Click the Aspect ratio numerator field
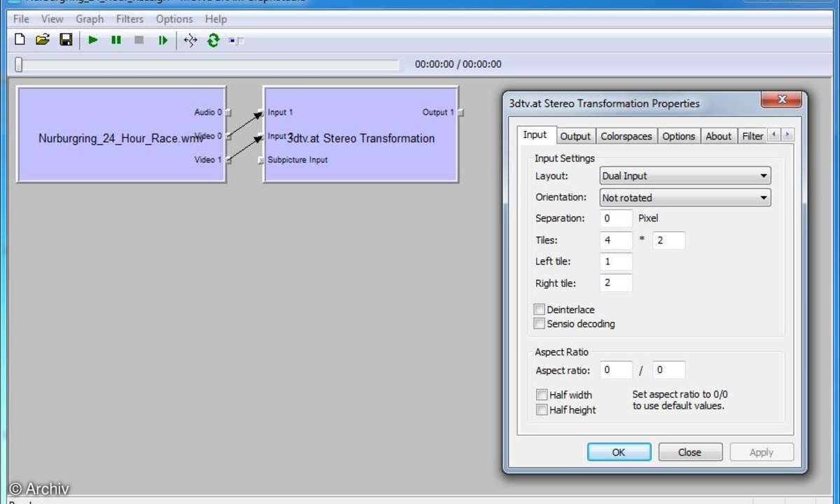The image size is (840, 504). pyautogui.click(x=616, y=370)
